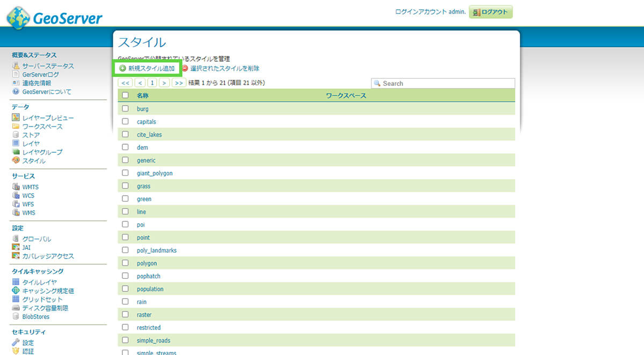
Task: Click the JAI settings icon
Action: click(x=16, y=247)
